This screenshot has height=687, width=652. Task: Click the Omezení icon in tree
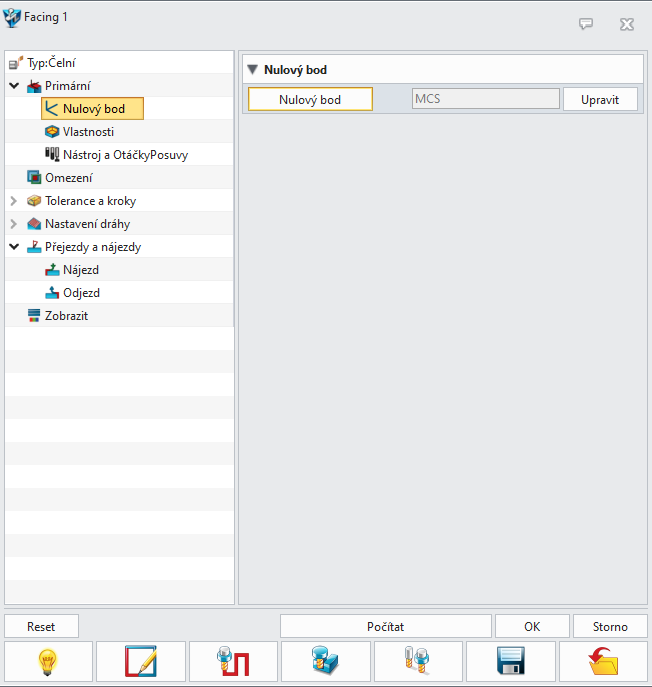(x=34, y=177)
